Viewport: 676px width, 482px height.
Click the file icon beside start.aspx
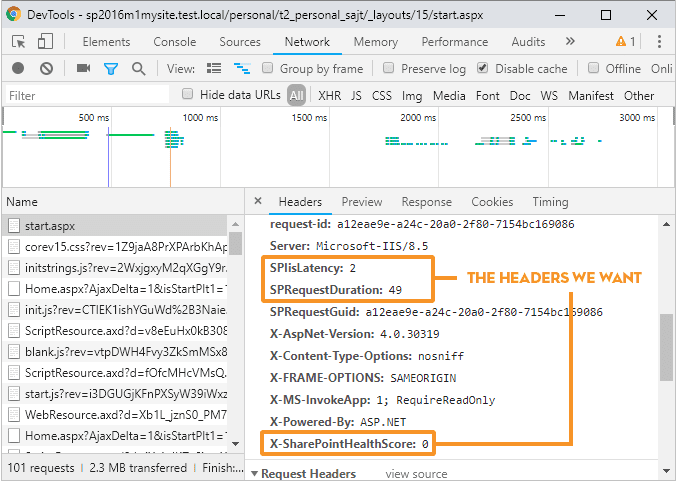click(14, 225)
